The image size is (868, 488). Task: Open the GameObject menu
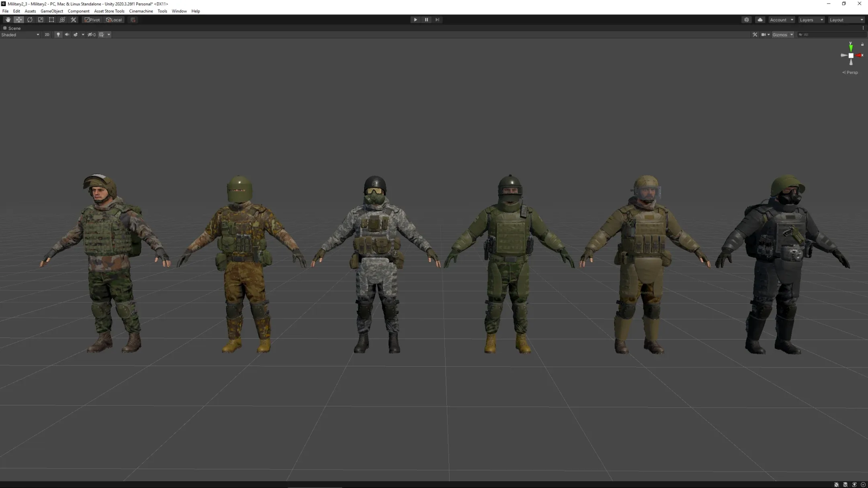(51, 11)
